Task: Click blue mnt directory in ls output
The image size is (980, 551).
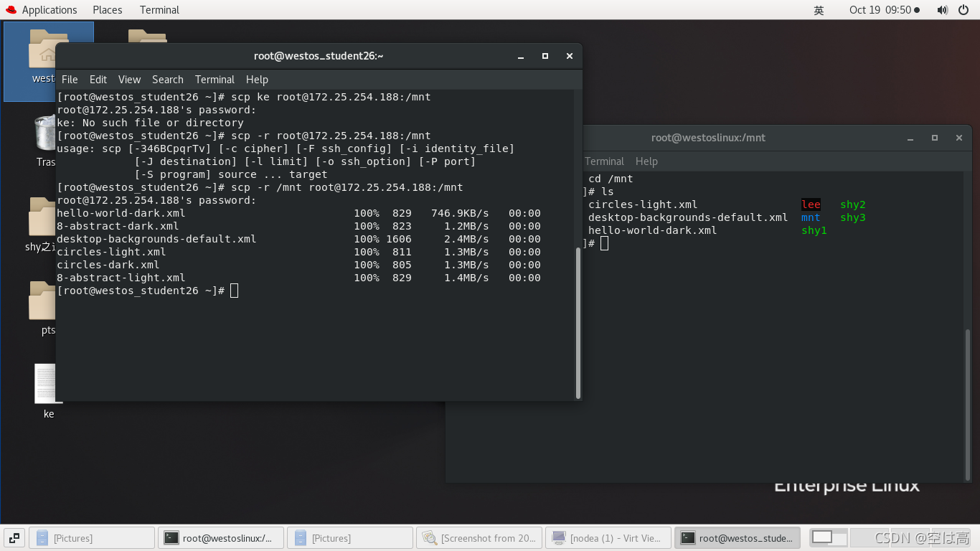Action: (811, 217)
